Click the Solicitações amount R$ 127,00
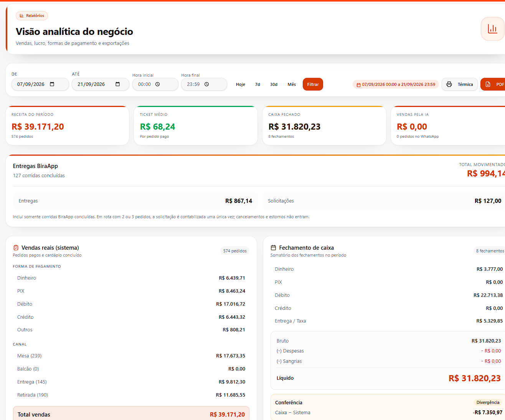 (x=488, y=201)
